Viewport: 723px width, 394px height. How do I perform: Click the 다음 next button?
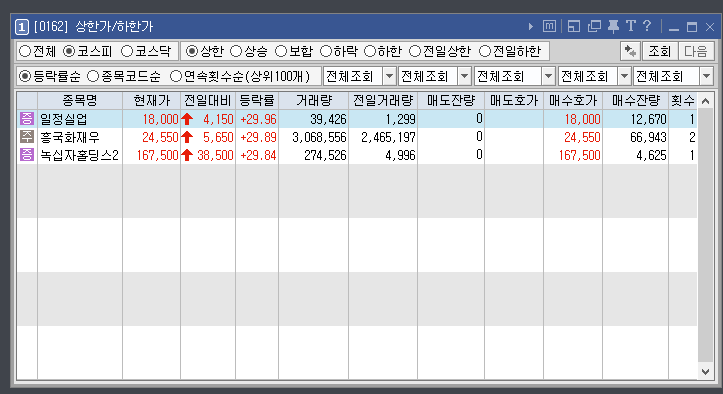[696, 51]
